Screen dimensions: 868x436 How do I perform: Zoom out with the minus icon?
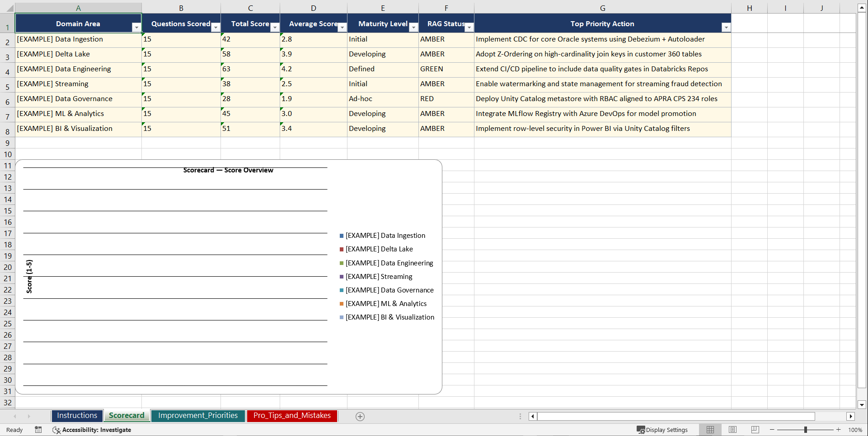pyautogui.click(x=772, y=430)
